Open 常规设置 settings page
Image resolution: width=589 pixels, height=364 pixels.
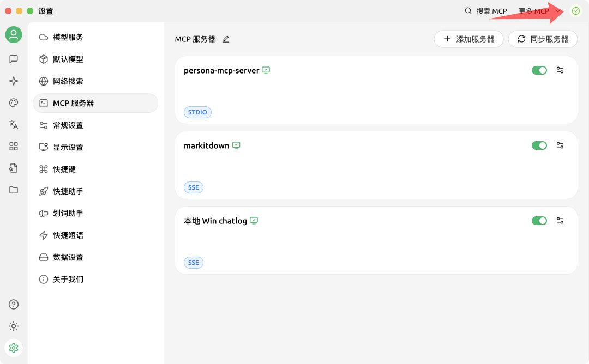95,125
